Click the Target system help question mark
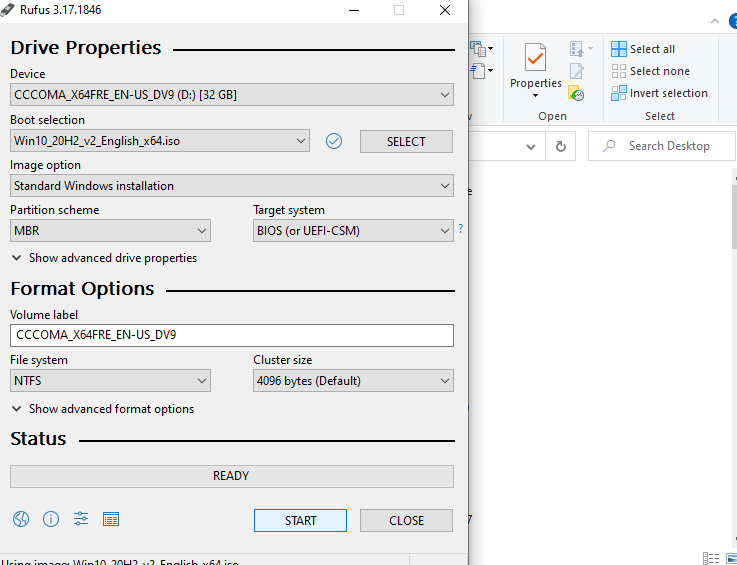The image size is (737, 565). coord(460,229)
